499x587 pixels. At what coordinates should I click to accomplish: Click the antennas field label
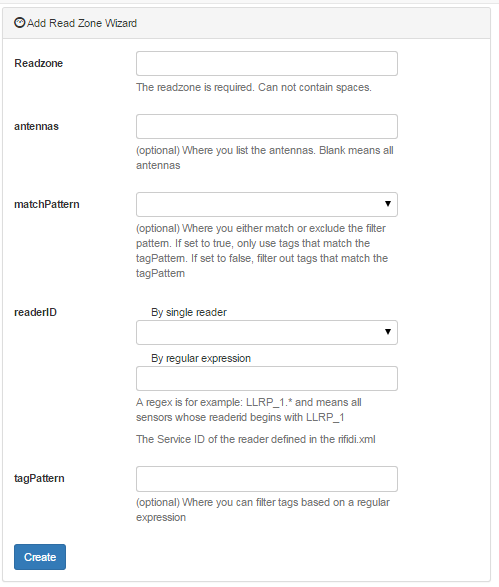(x=36, y=127)
